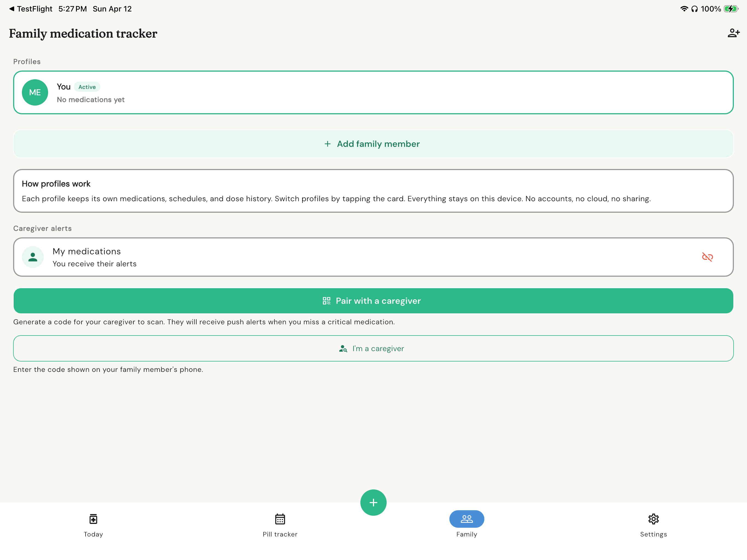This screenshot has width=747, height=560.
Task: Tap the You receive their alerts text
Action: tap(95, 264)
